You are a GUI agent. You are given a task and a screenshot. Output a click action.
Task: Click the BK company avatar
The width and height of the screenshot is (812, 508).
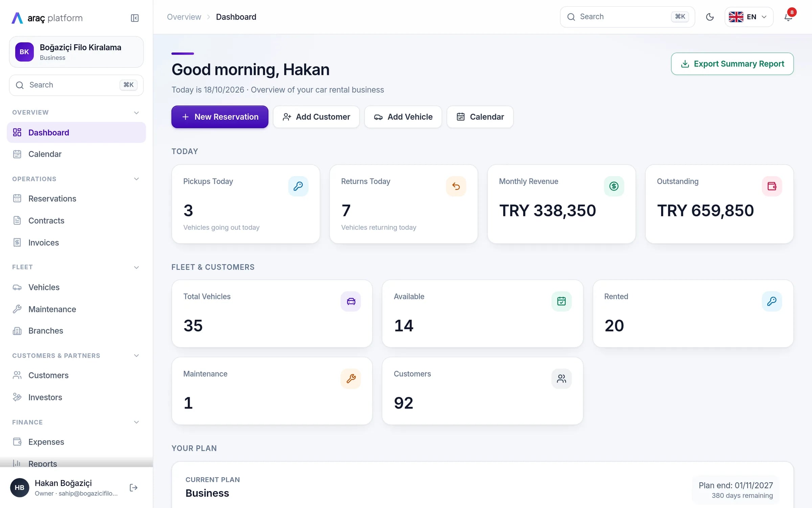click(24, 52)
